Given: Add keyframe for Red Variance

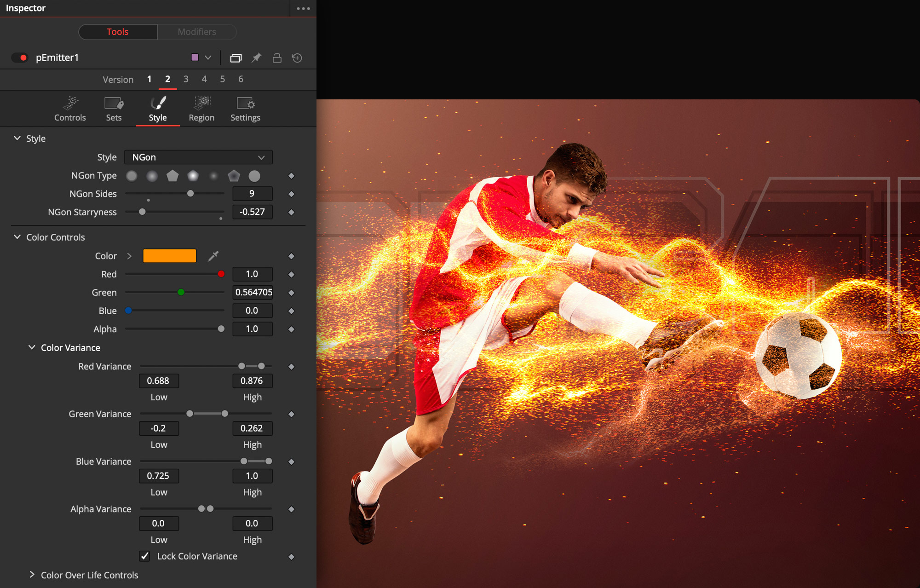Looking at the screenshot, I should (x=291, y=367).
